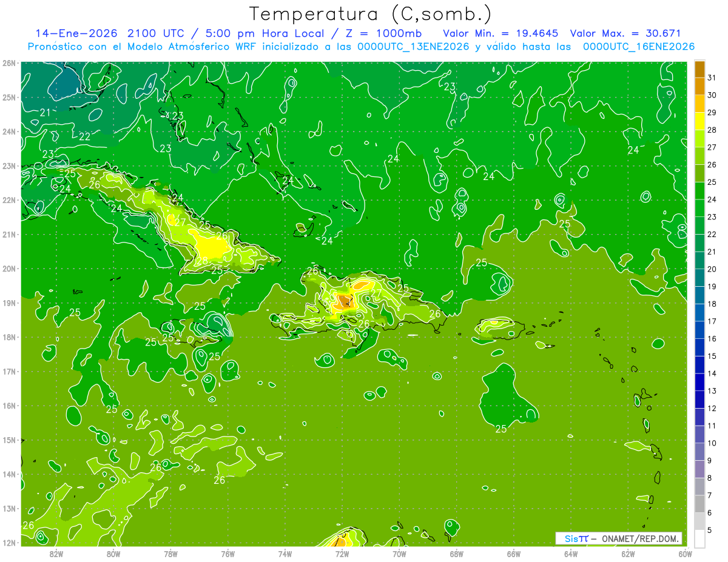Click the '19N' latitude axis label
This screenshot has height=562, width=728.
click(9, 303)
